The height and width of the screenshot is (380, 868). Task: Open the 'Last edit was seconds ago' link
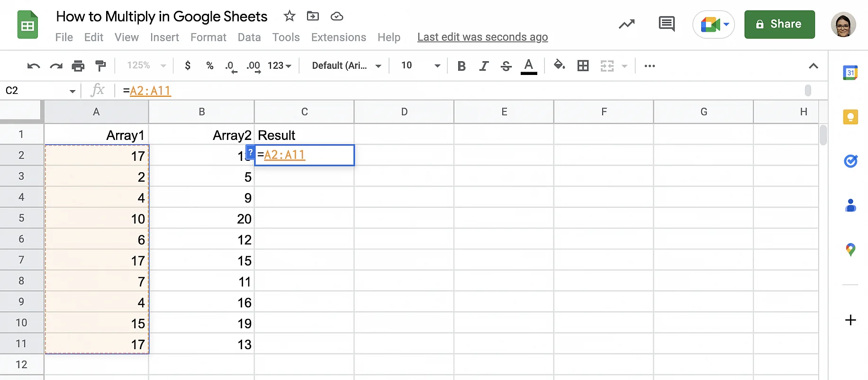(x=482, y=37)
